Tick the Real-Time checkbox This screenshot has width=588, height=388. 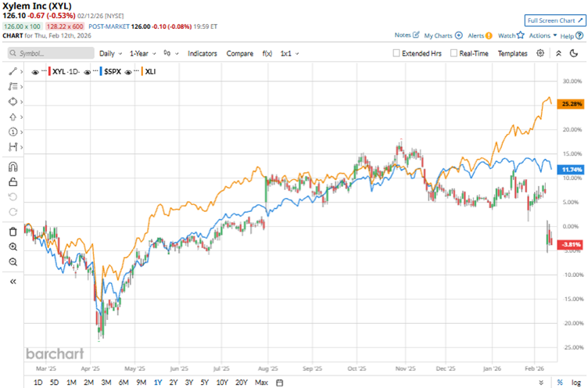pos(454,54)
